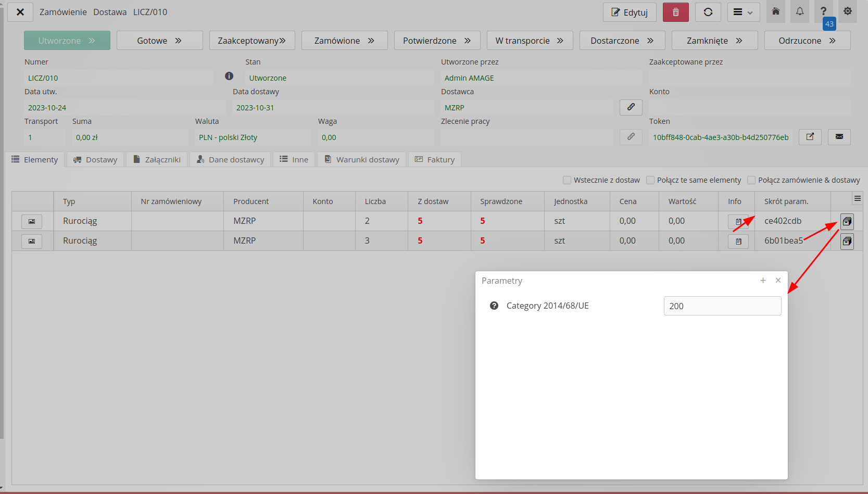
Task: Enable the 'Wstecznie z dostaw' checkbox
Action: click(x=567, y=180)
